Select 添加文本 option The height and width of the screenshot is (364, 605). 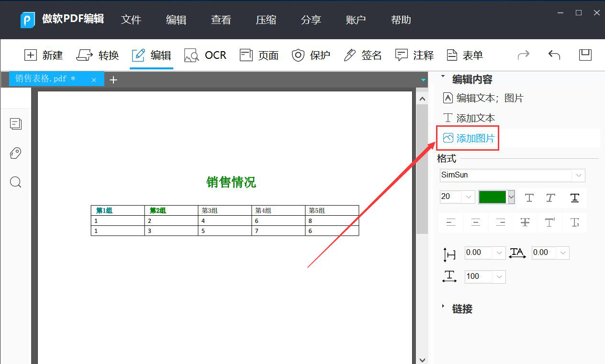[x=469, y=118]
